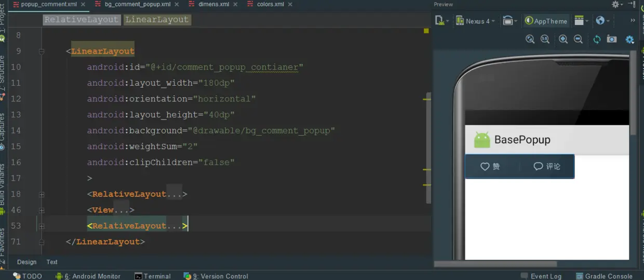The width and height of the screenshot is (644, 280).
Task: Expand folded RelativeLayout at line 18
Action: pyautogui.click(x=42, y=194)
